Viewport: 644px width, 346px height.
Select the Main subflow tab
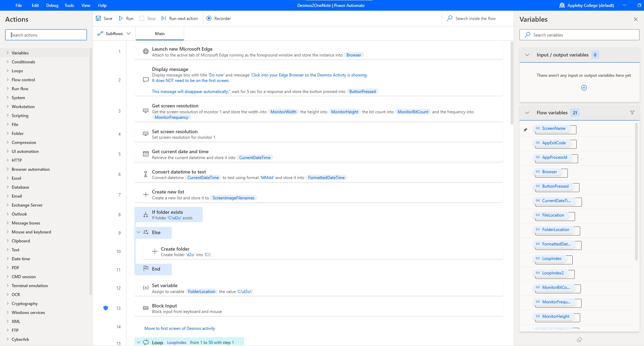[x=160, y=33]
